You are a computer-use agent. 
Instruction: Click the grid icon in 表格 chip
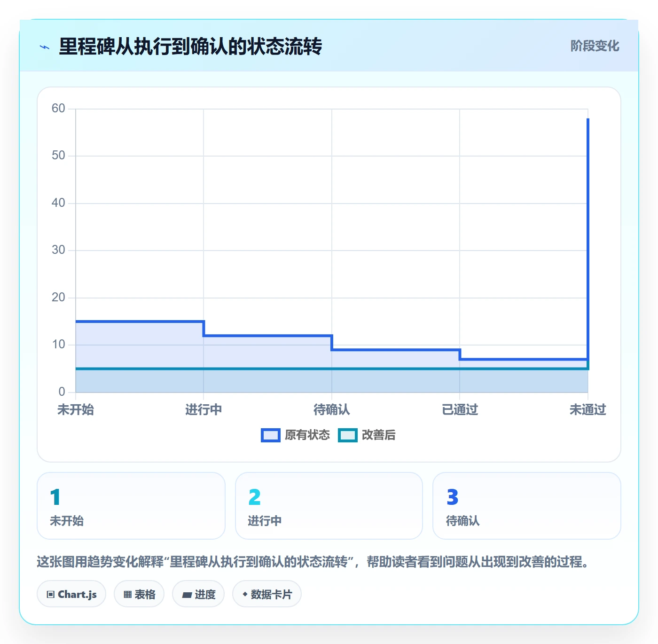pos(127,595)
